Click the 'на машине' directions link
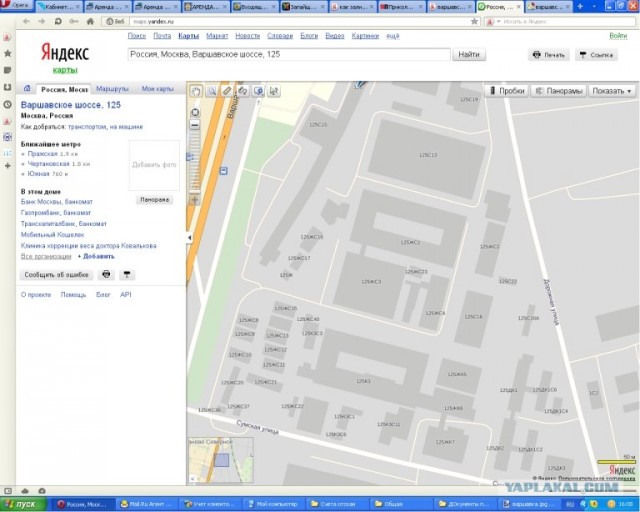This screenshot has width=640, height=512. pos(126,127)
